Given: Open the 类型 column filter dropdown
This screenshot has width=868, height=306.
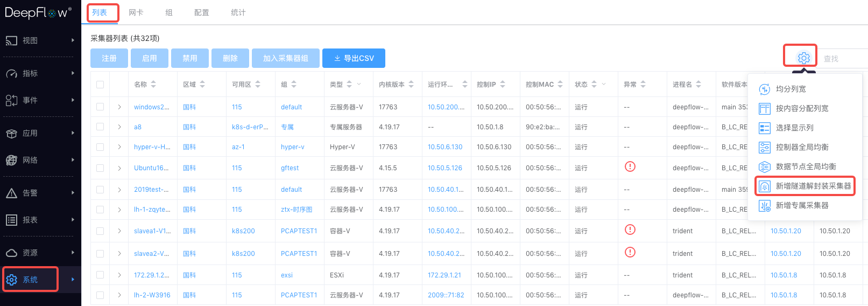Looking at the screenshot, I should tap(359, 85).
